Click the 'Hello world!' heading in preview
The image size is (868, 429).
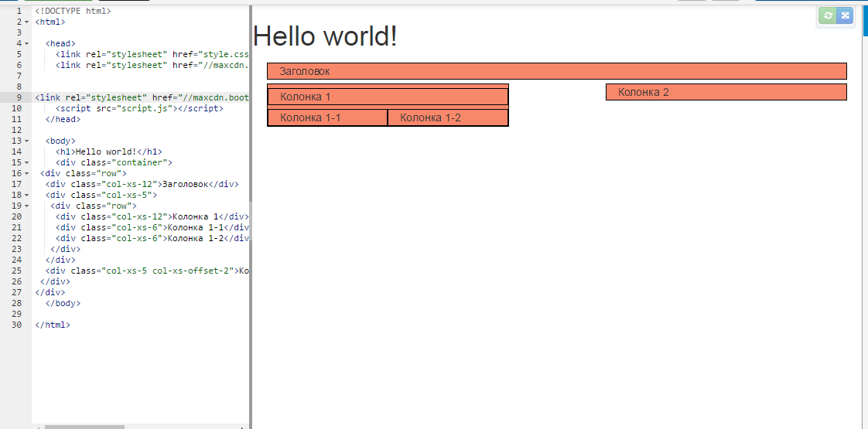point(325,36)
